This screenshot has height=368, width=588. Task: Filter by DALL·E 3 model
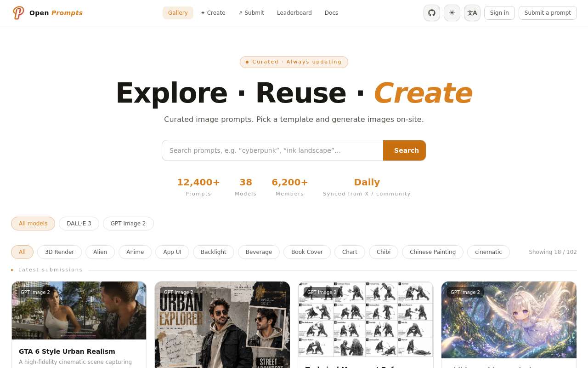[x=79, y=224]
